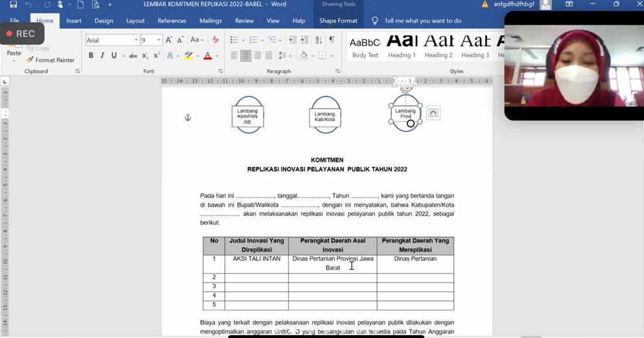Click the rotate handle above selected shape
This screenshot has height=338, width=644.
406,89
